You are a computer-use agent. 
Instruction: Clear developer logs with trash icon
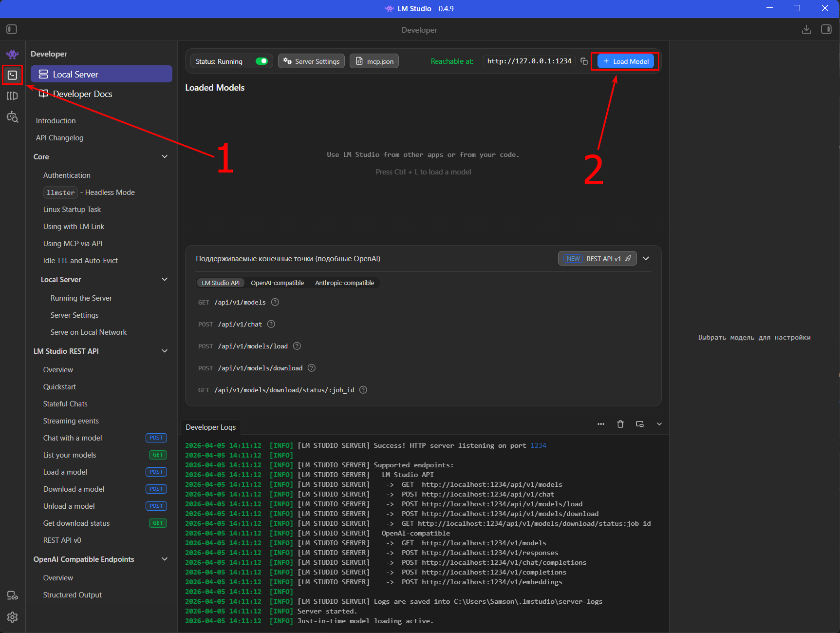pyautogui.click(x=620, y=424)
